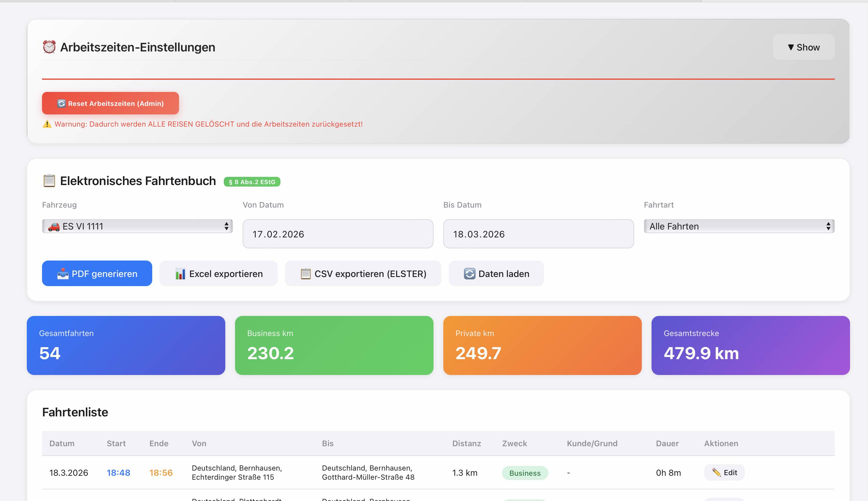Click the reload icon in Daten laden
868x501 pixels.
point(469,274)
